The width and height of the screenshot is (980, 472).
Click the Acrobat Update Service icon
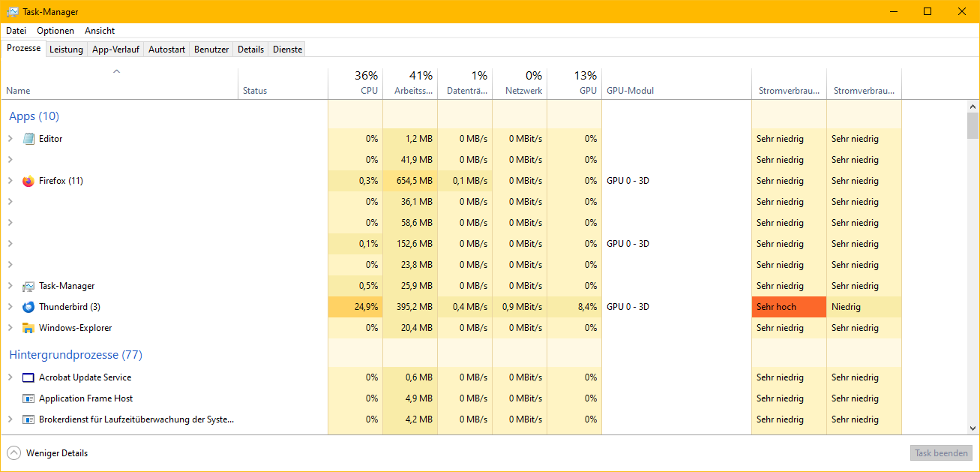click(x=28, y=377)
